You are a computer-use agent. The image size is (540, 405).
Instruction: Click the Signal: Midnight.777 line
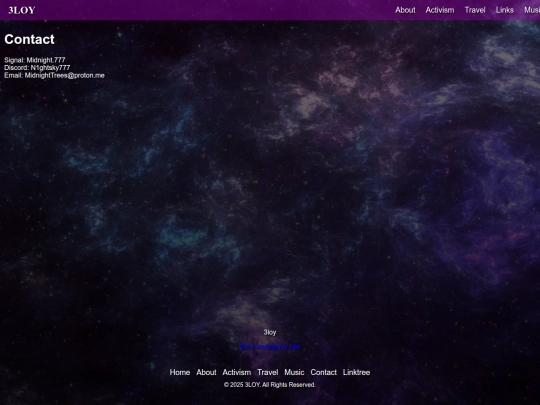coord(34,60)
